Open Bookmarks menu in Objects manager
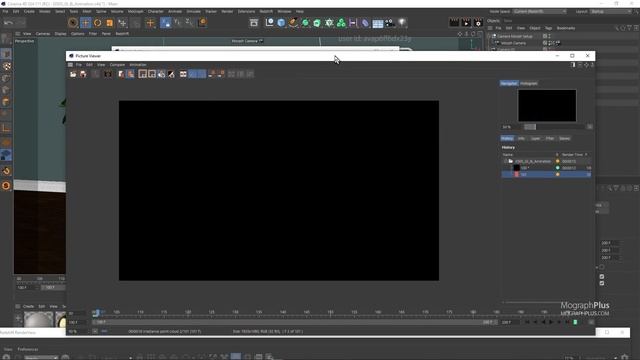 (566, 28)
